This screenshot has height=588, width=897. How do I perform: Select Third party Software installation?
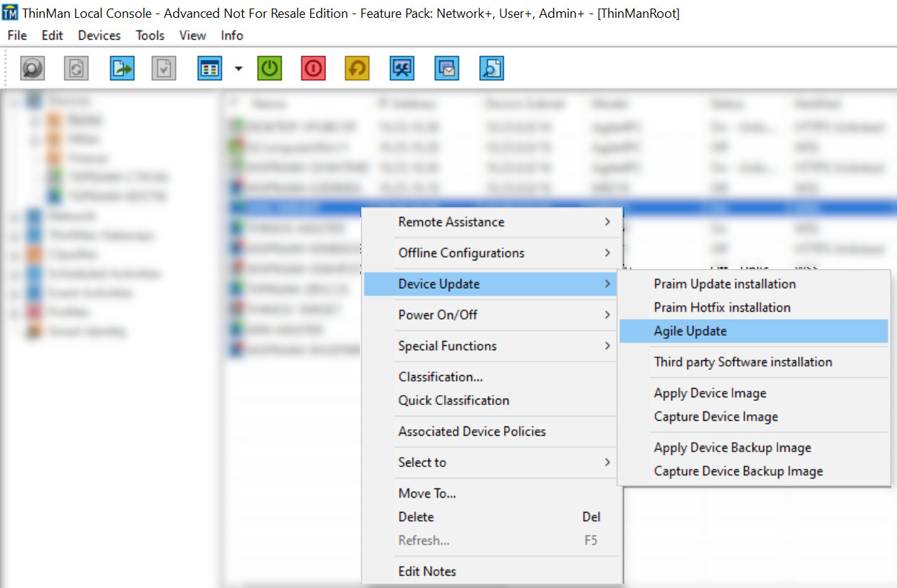(755, 362)
